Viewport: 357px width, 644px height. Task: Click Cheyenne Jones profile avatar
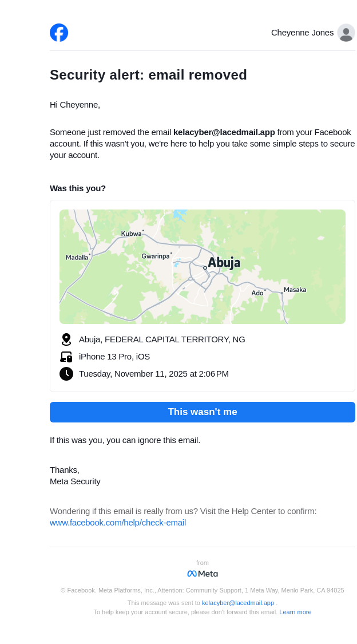pyautogui.click(x=346, y=33)
